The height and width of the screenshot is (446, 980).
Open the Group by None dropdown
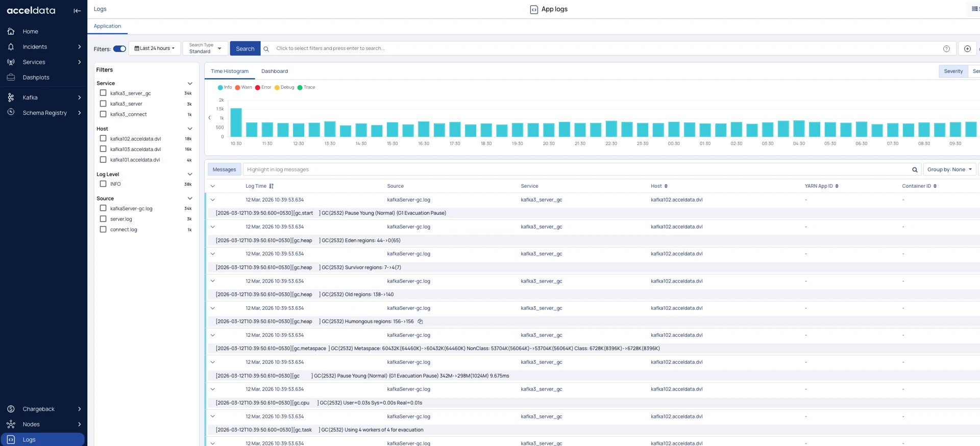coord(949,169)
